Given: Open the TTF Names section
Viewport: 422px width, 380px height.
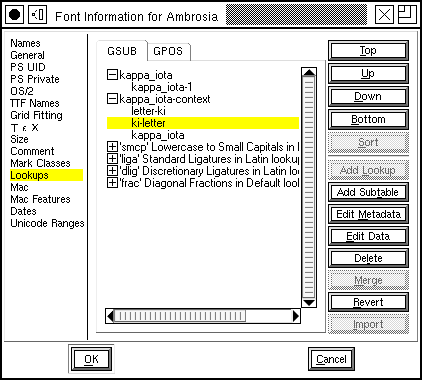Looking at the screenshot, I should (35, 103).
